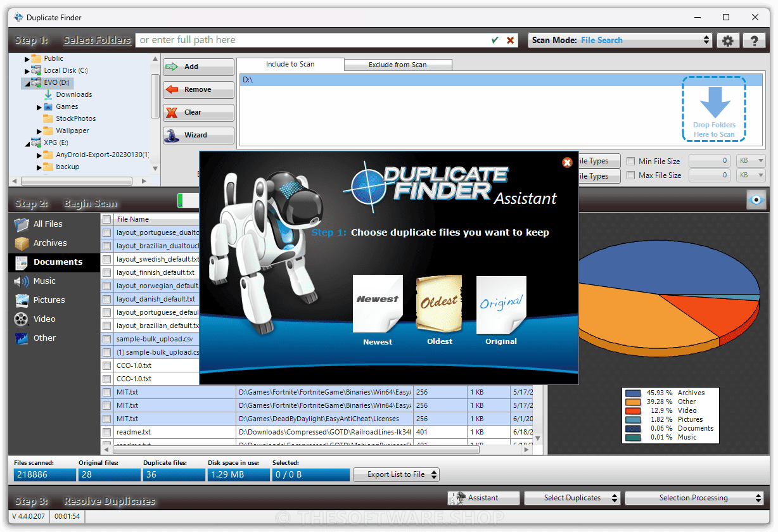Check the File Name header select-all checkbox
Viewport: 778px width, 532px height.
pos(107,219)
